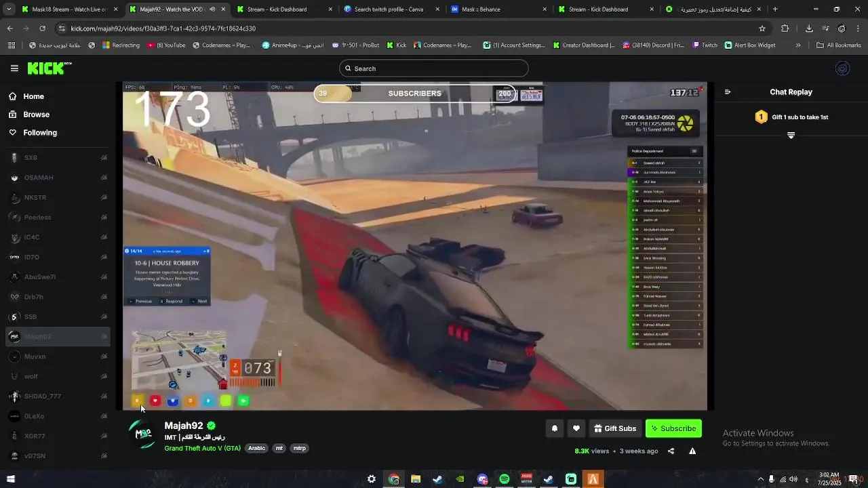Go back to the previous page

point(10,28)
